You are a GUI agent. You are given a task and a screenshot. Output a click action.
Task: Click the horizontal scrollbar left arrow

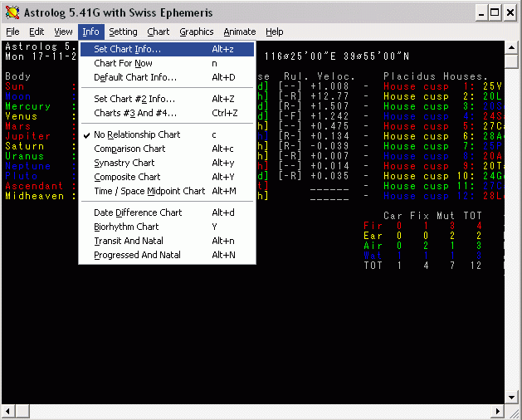point(8,411)
